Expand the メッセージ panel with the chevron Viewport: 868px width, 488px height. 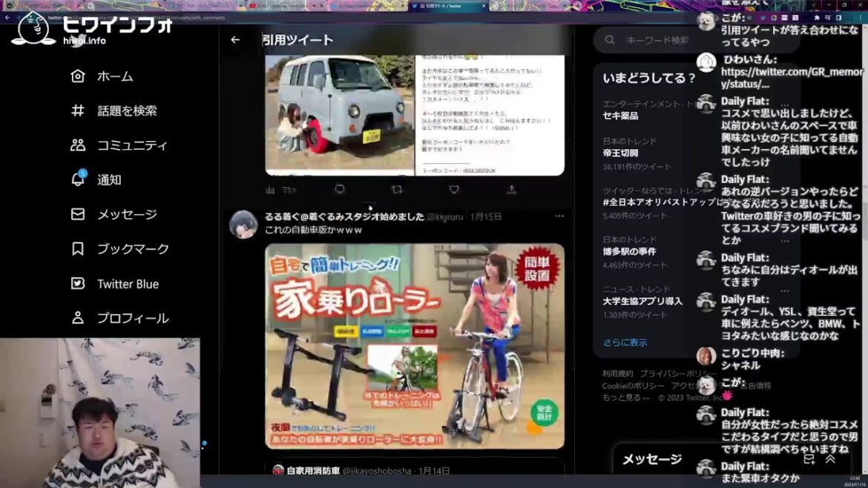point(830,459)
